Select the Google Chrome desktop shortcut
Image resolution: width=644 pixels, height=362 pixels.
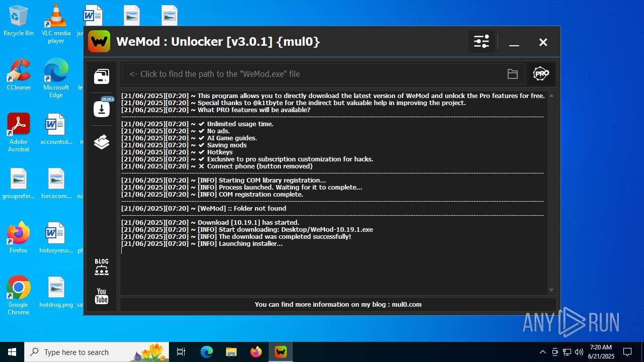coord(19,296)
